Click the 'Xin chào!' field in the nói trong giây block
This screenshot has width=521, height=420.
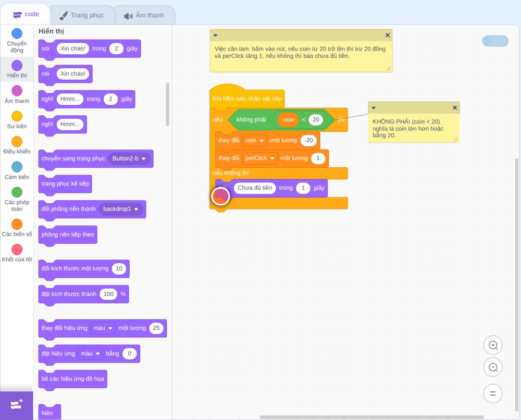73,48
